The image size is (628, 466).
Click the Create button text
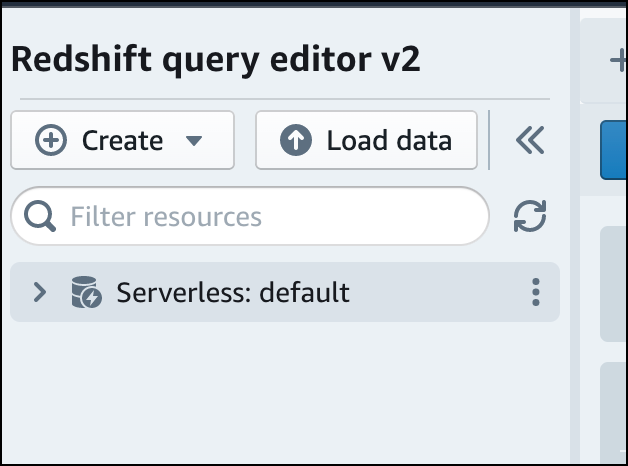tap(122, 141)
